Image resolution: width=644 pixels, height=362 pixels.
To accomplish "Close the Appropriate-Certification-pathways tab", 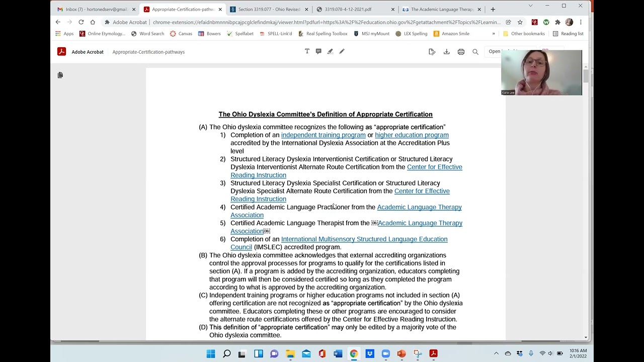I will pos(220,9).
